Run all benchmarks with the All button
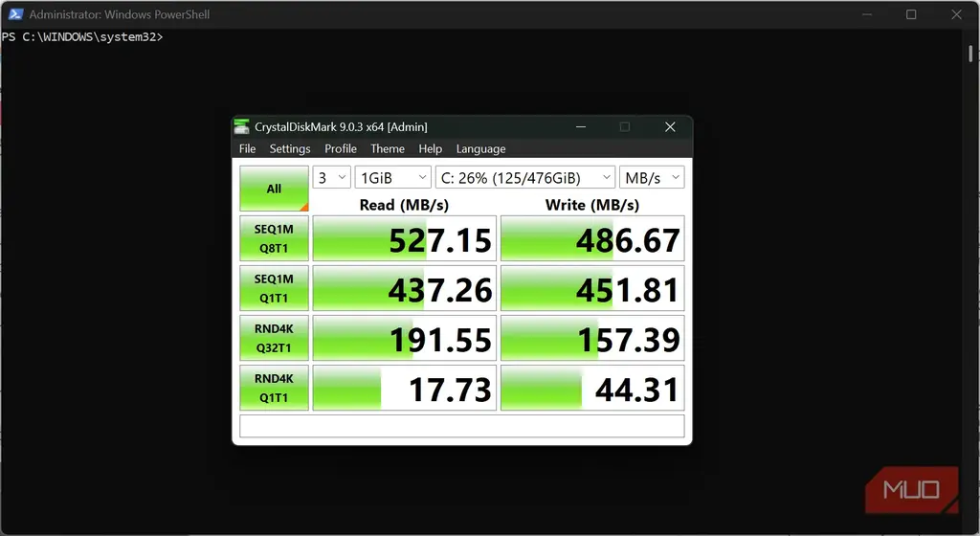 coord(274,188)
